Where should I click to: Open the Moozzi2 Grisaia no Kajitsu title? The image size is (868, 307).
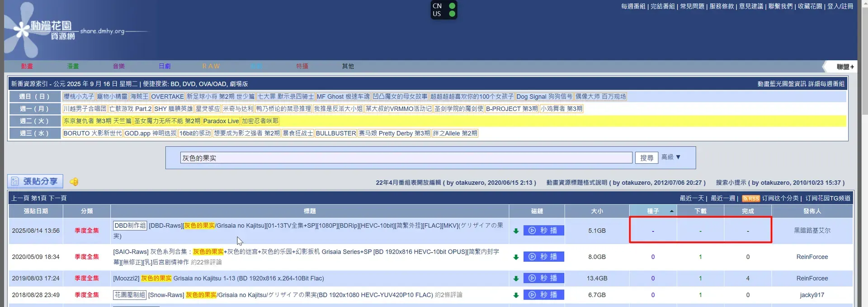(218, 278)
